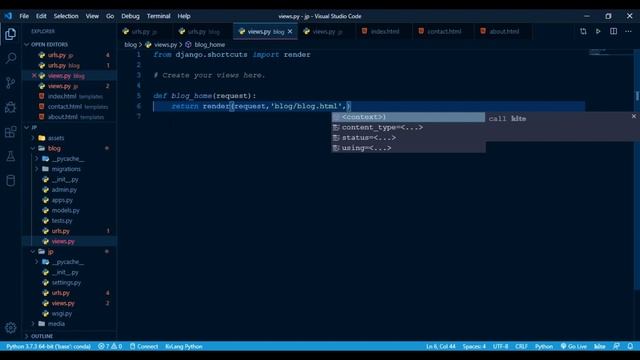Open the Test beaker icon in activity bar
640x360 pixels.
pos(11,156)
